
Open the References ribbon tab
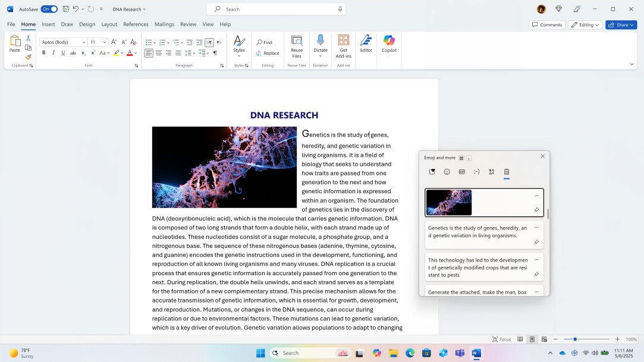coord(136,24)
